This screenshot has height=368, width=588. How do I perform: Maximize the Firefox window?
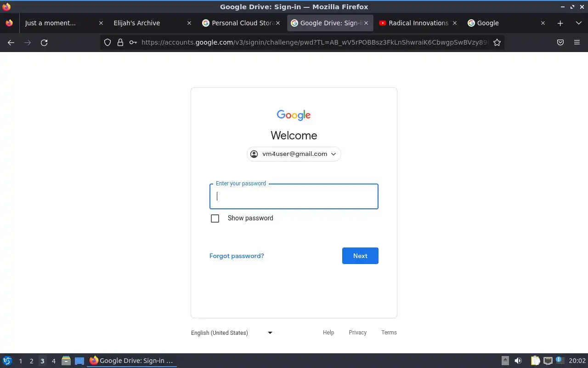pyautogui.click(x=572, y=7)
